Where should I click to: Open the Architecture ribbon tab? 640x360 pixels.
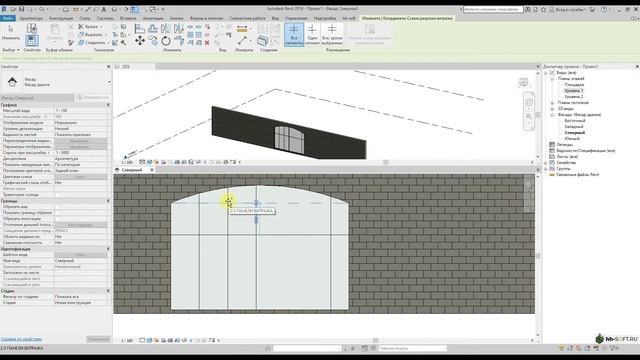click(31, 18)
